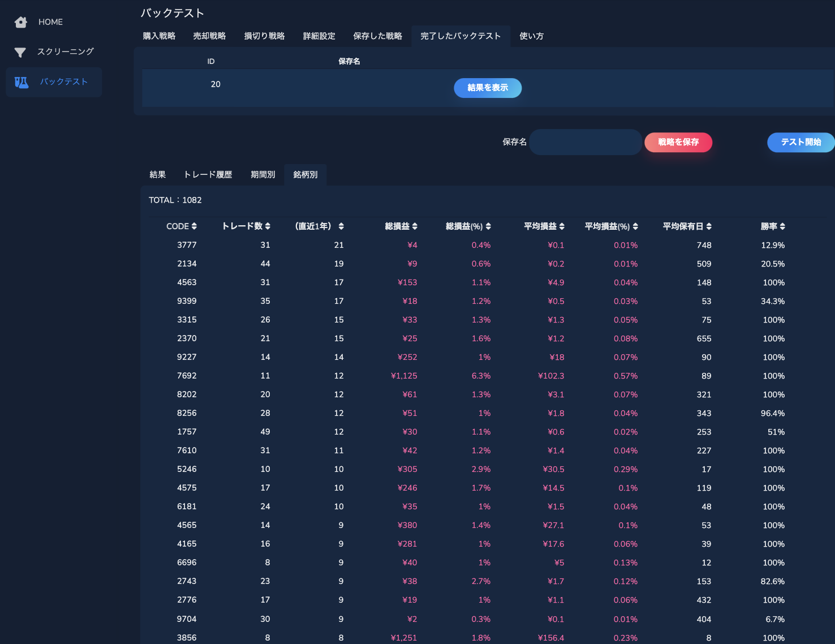Sort by 総損益 column arrows
This screenshot has height=644, width=835.
415,226
